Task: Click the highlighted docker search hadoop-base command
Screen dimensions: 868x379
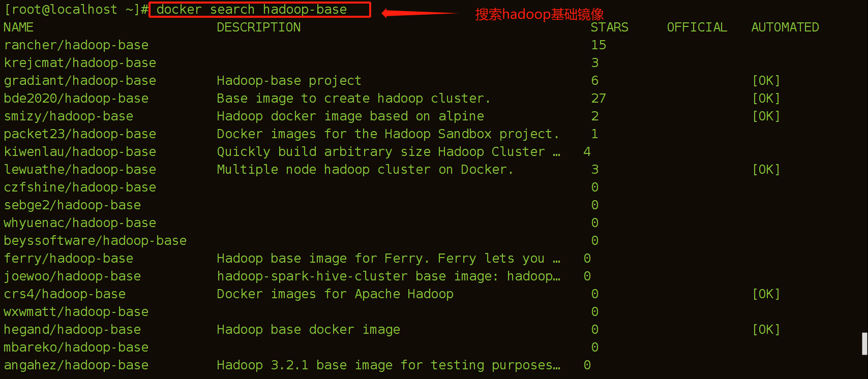Action: click(259, 10)
